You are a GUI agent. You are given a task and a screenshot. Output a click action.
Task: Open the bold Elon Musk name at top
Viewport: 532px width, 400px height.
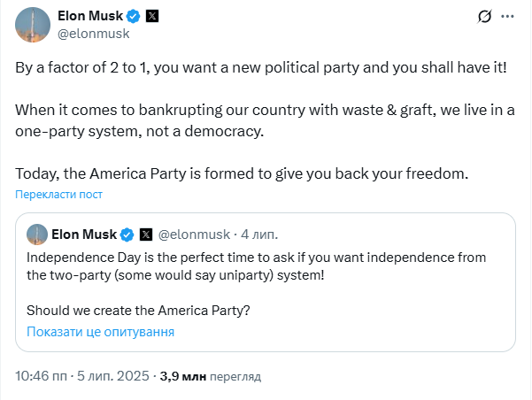[x=89, y=16]
